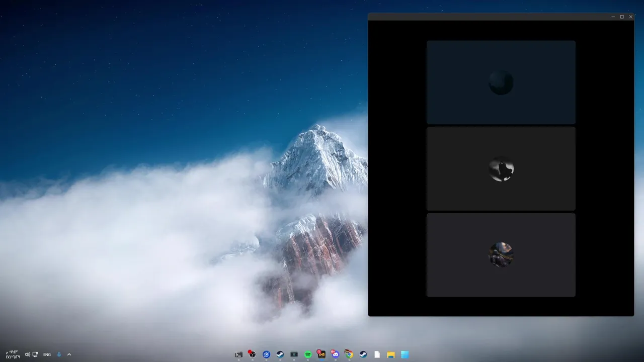This screenshot has width=644, height=362.
Task: Open File Explorer from the taskbar
Action: [x=391, y=354]
